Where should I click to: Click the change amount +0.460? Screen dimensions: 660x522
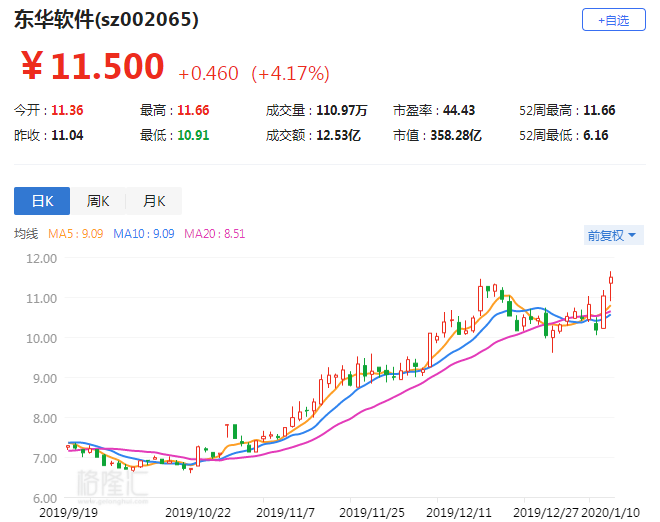(208, 73)
